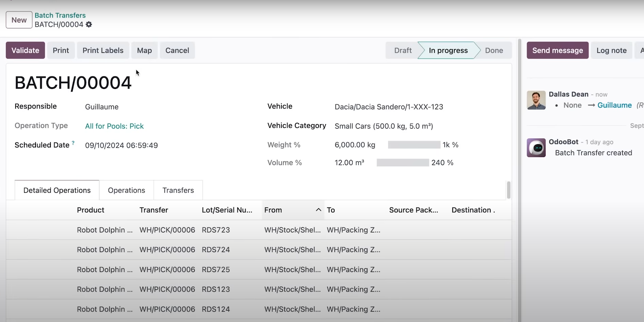Sort by the Source Package column header
Screen dimensions: 644x322
[x=413, y=210]
